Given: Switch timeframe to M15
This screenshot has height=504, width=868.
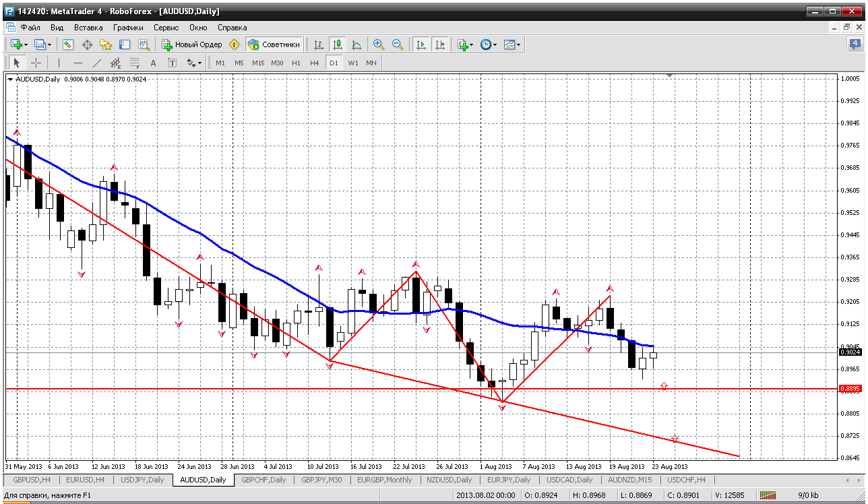Looking at the screenshot, I should click(258, 63).
